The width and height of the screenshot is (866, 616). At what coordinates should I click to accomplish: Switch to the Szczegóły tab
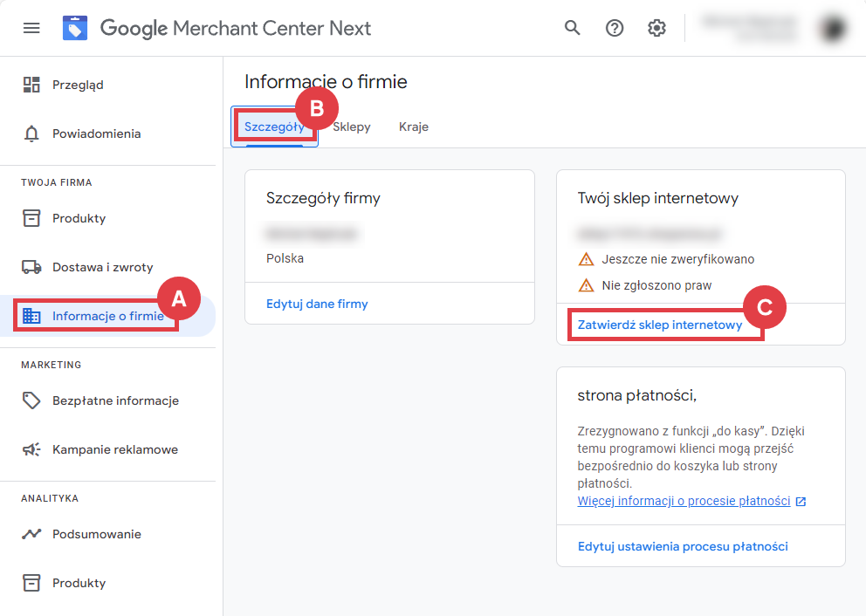pos(274,127)
